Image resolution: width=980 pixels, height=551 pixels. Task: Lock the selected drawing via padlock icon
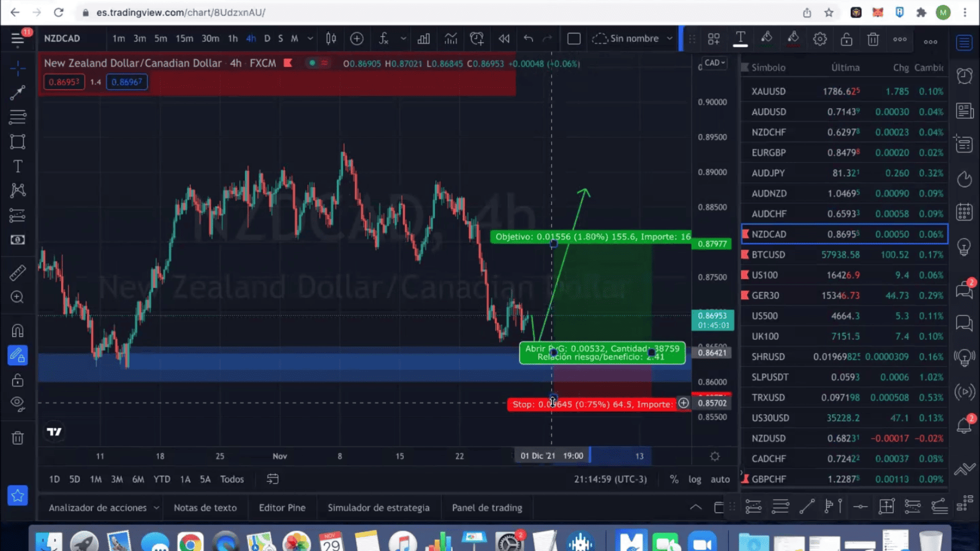coord(846,39)
